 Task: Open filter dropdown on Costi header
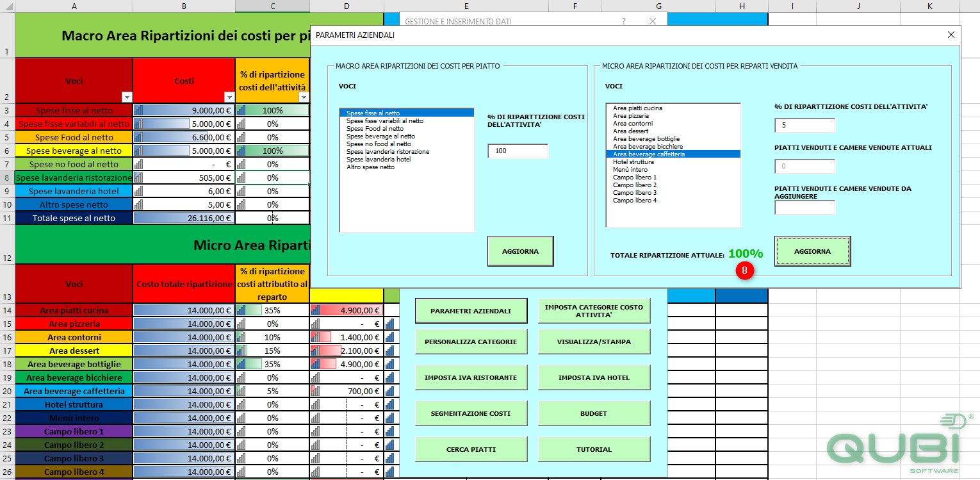[229, 97]
